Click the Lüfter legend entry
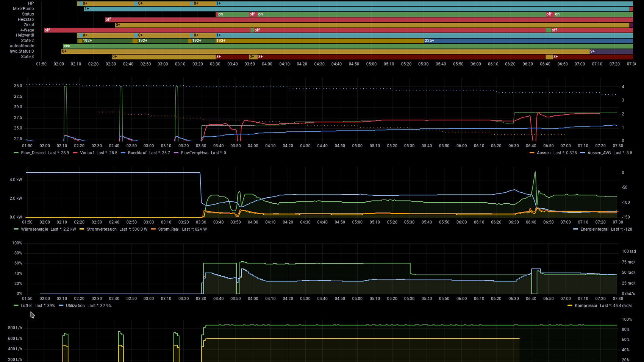 (27, 306)
